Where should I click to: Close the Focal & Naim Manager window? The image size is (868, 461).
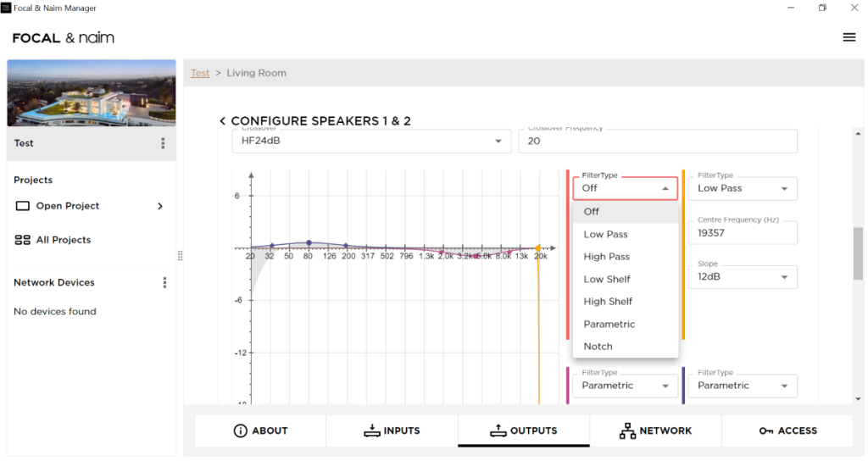854,8
